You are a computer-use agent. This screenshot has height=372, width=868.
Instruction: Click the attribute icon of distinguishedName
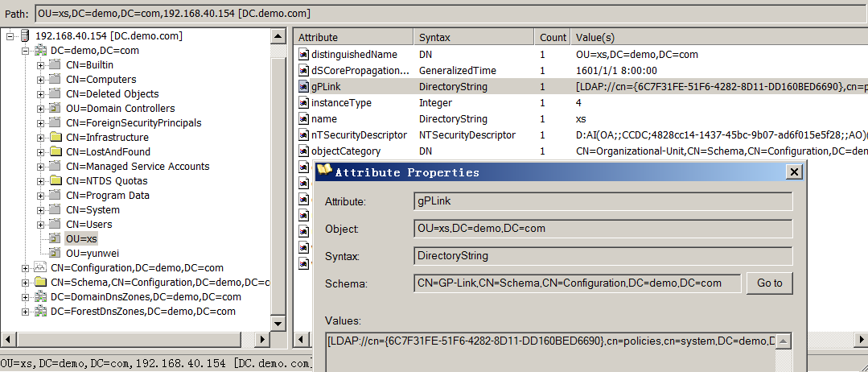(303, 54)
